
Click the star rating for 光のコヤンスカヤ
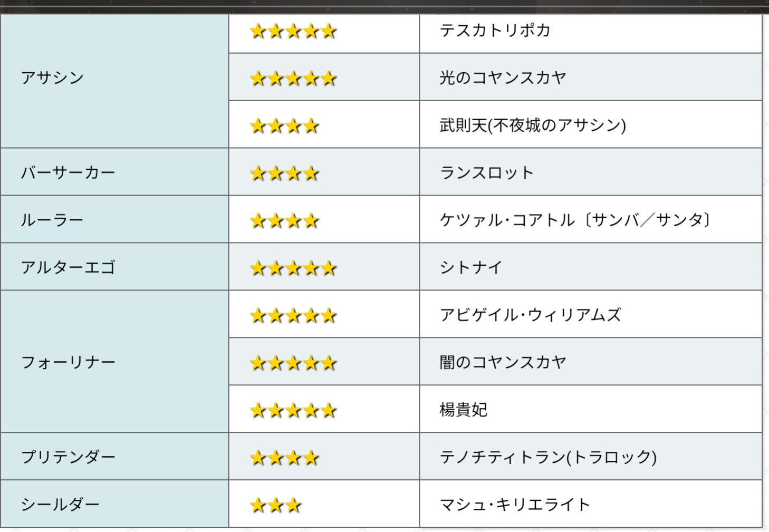click(293, 79)
